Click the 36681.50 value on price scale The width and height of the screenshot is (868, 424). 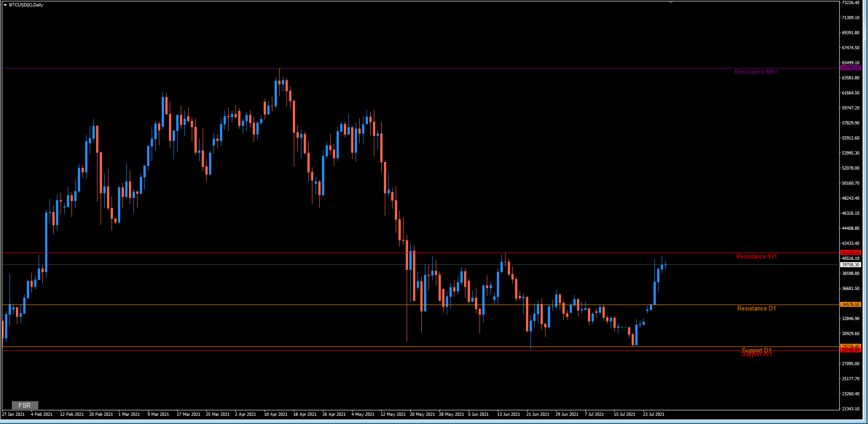851,289
